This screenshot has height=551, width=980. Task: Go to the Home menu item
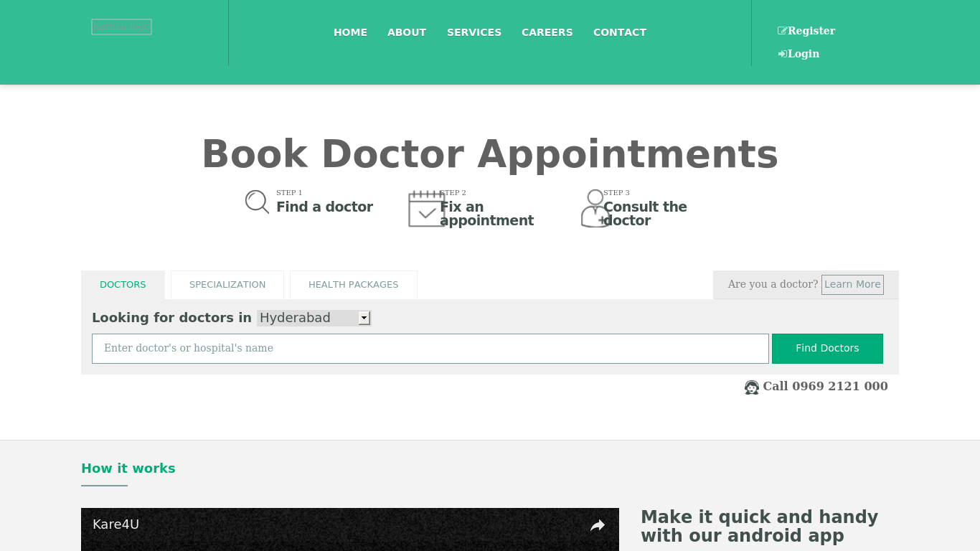point(350,32)
